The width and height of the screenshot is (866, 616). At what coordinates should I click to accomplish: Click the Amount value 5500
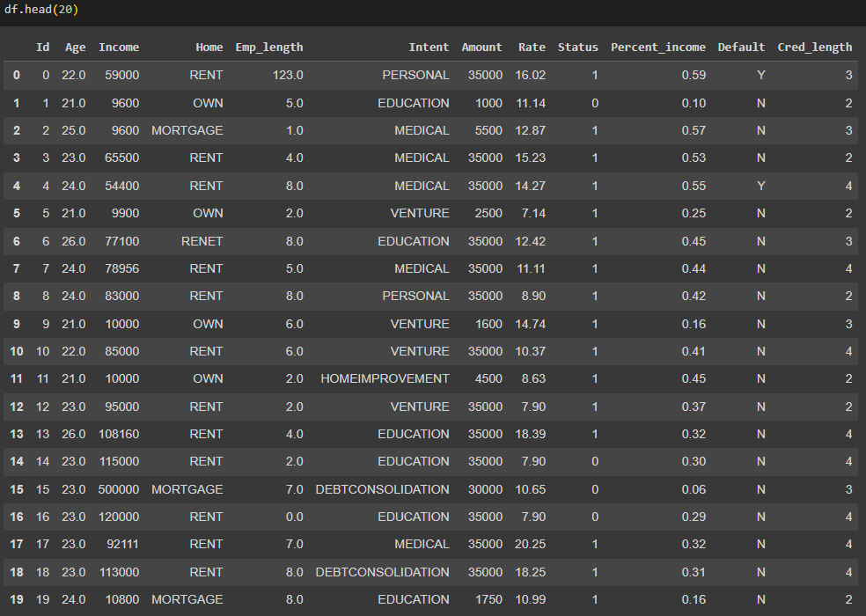(488, 130)
